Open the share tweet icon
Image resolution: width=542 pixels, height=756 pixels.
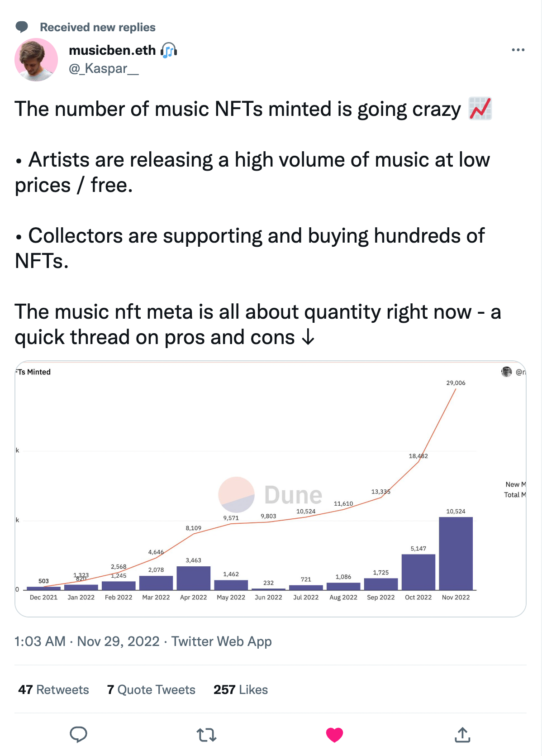pos(462,735)
